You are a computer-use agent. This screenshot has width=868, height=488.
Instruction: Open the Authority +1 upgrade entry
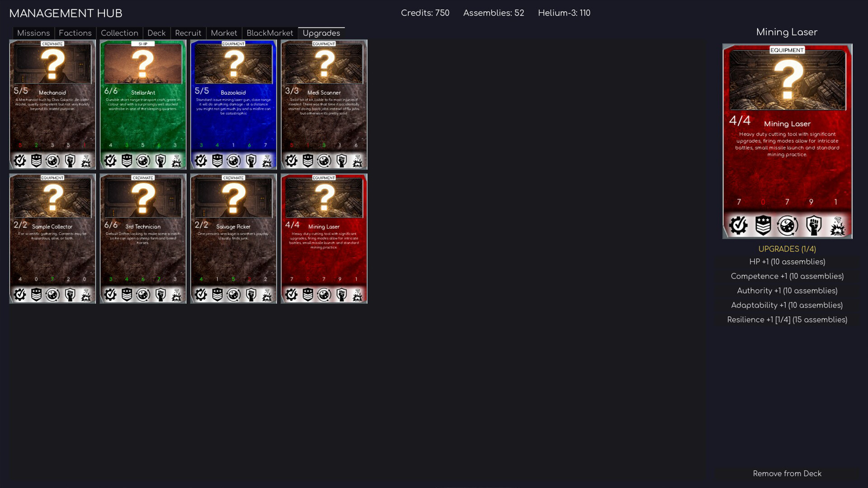[787, 291]
